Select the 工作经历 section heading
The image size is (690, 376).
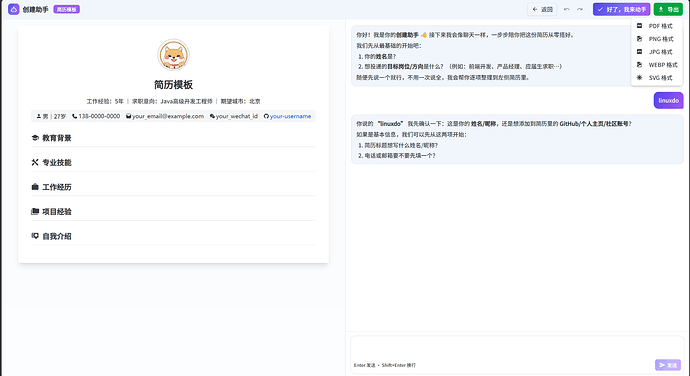coord(56,187)
